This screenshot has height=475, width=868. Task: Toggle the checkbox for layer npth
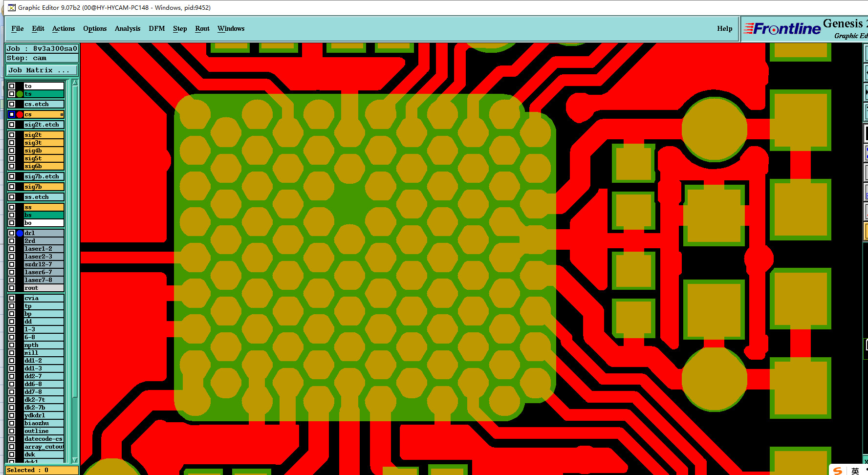pos(12,345)
